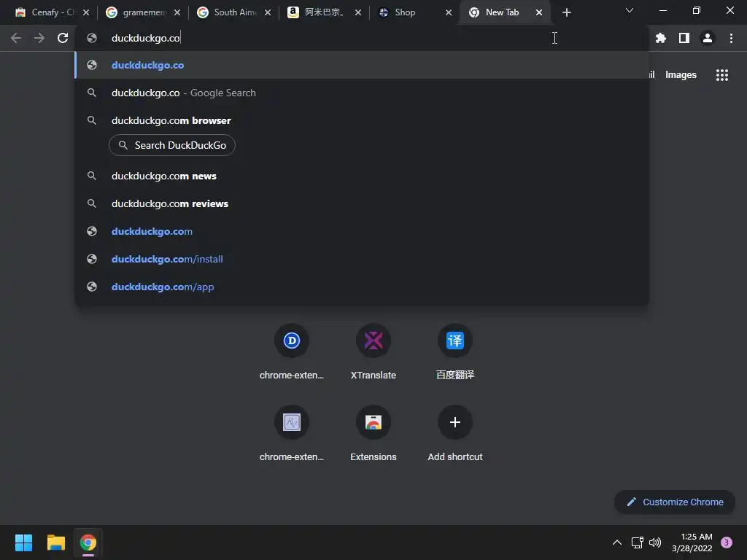This screenshot has height=560, width=747.
Task: Select the duckduckgo.com URL suggestion
Action: (362, 231)
